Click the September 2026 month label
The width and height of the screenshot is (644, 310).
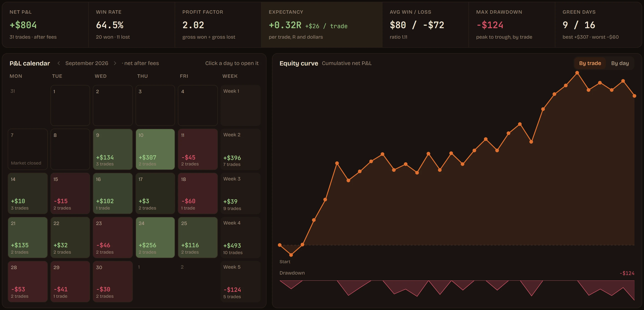click(87, 63)
